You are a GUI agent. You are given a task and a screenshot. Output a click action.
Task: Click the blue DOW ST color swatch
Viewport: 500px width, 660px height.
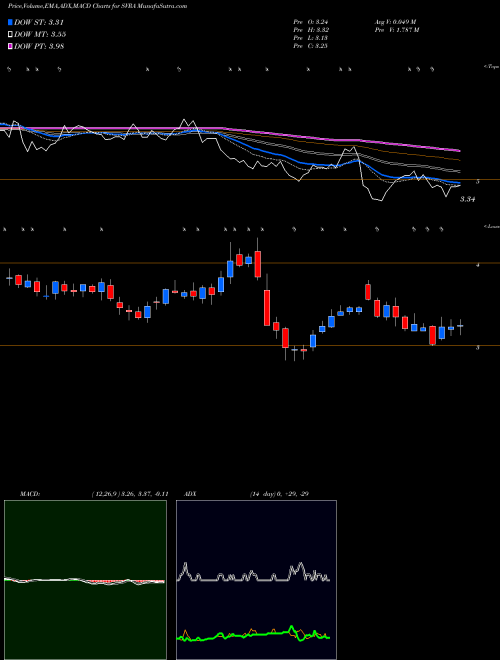point(11,23)
